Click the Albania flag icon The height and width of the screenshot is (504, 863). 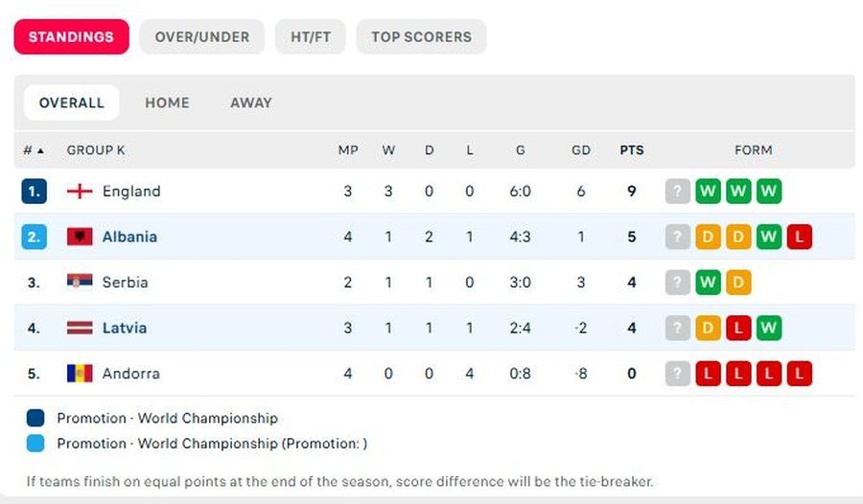[80, 237]
